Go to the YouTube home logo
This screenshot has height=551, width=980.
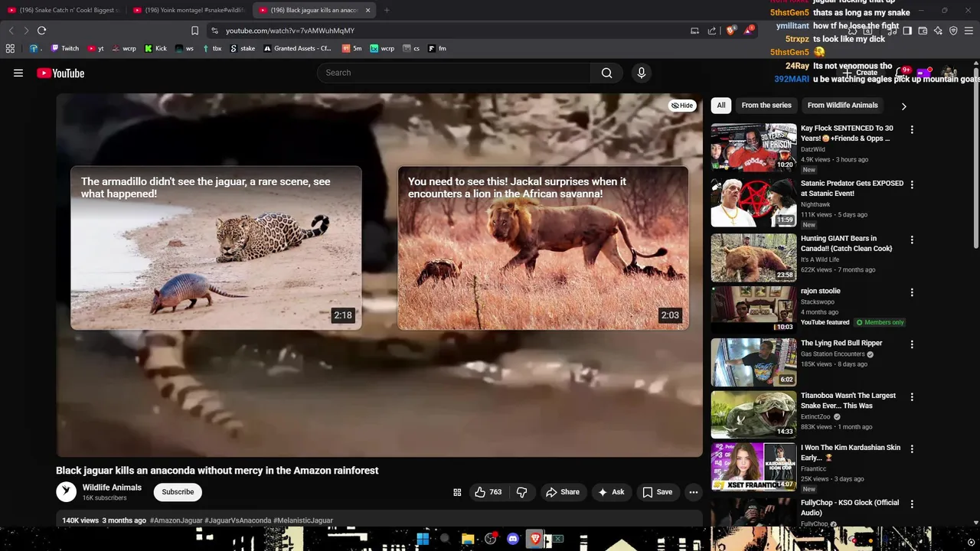[60, 73]
